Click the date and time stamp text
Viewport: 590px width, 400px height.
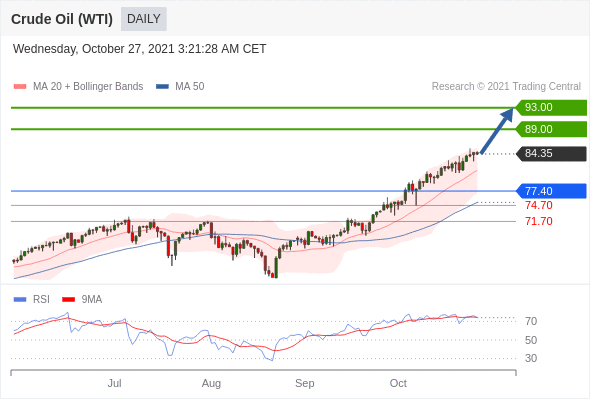(140, 49)
